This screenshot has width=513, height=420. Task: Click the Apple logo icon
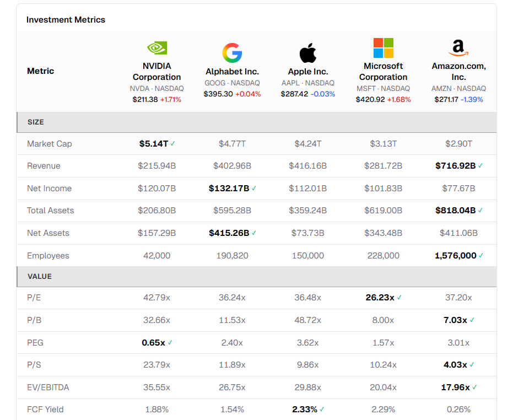tap(307, 53)
